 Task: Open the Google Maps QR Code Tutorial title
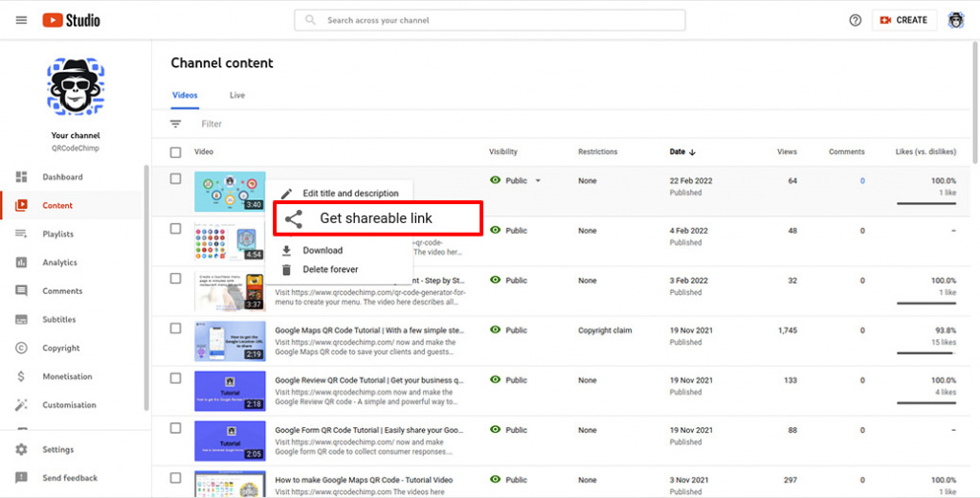(369, 330)
